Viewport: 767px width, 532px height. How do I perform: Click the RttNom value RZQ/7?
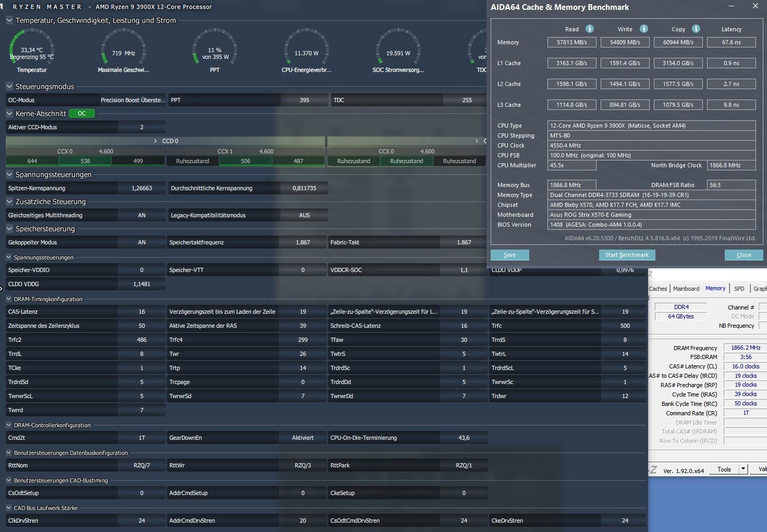[142, 465]
